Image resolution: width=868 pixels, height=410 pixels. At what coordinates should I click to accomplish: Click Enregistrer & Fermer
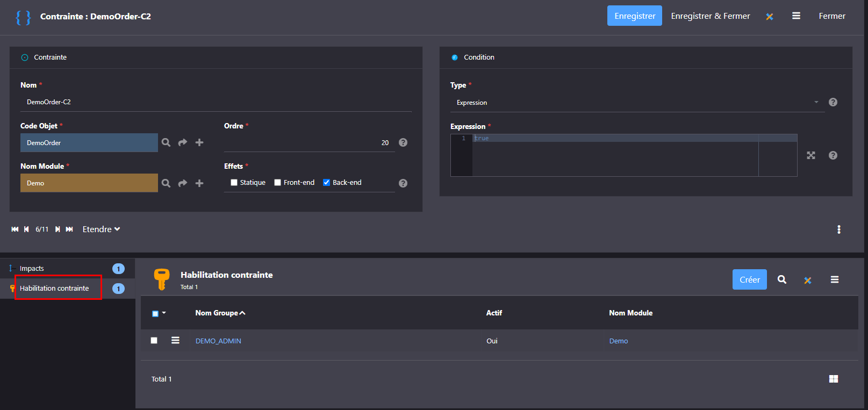[711, 16]
